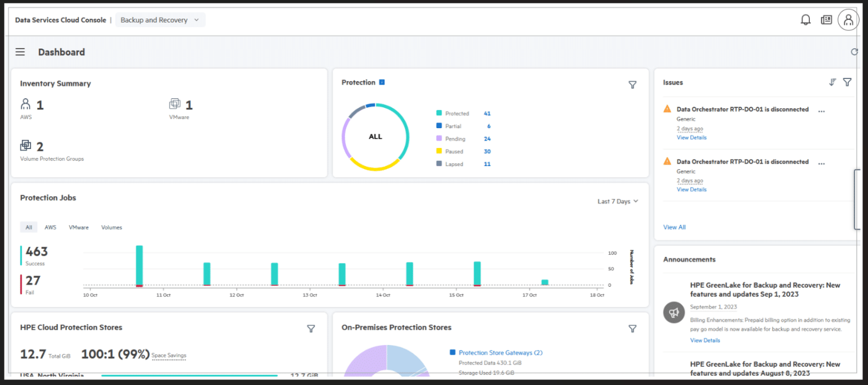
Task: Click the Data Services Cloud Console title
Action: [x=60, y=20]
